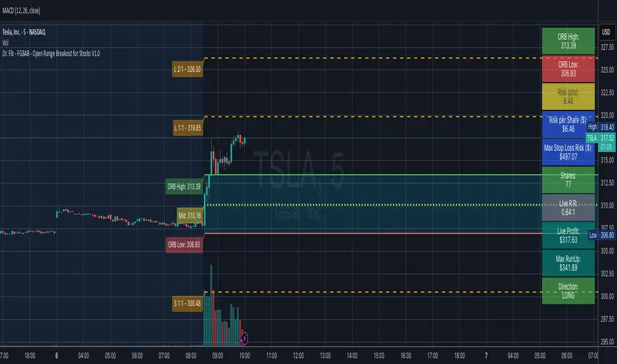Viewport: 617px width, 364px height.
Task: Click the 302.50 price scale tick
Action: [607, 273]
